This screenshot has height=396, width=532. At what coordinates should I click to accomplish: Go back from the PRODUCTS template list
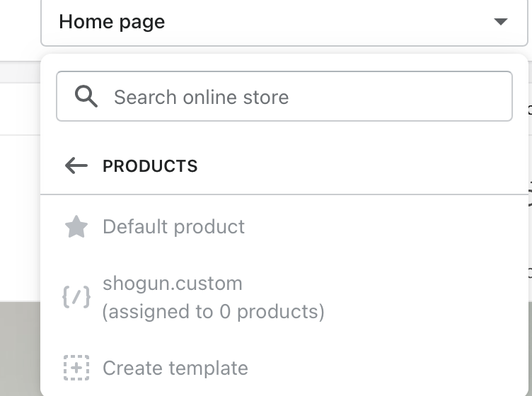(x=76, y=166)
